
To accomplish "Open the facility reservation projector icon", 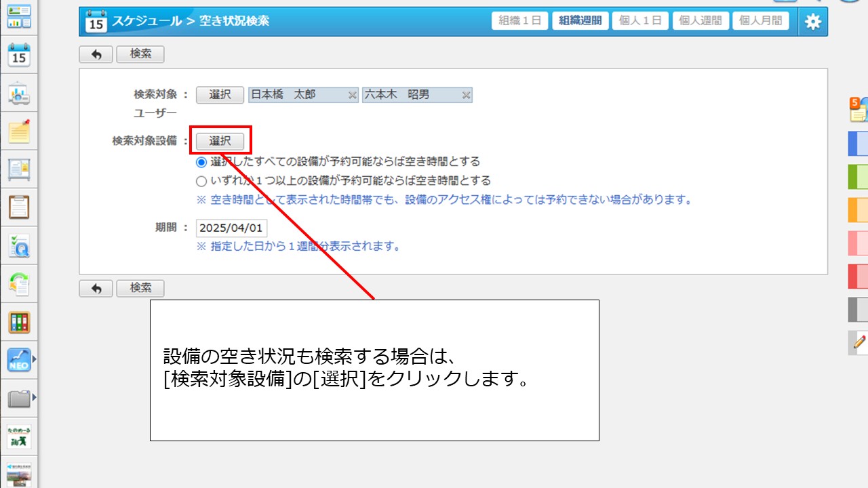I will click(x=19, y=95).
